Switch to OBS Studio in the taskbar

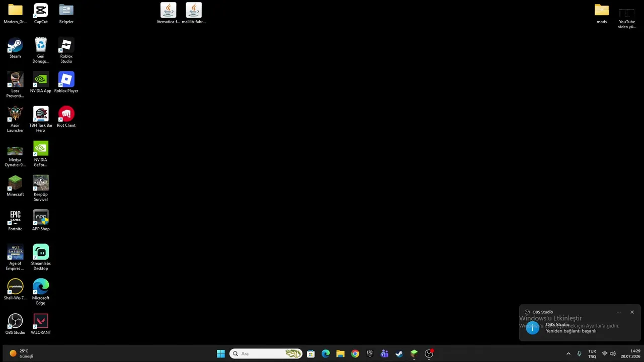[429, 353]
